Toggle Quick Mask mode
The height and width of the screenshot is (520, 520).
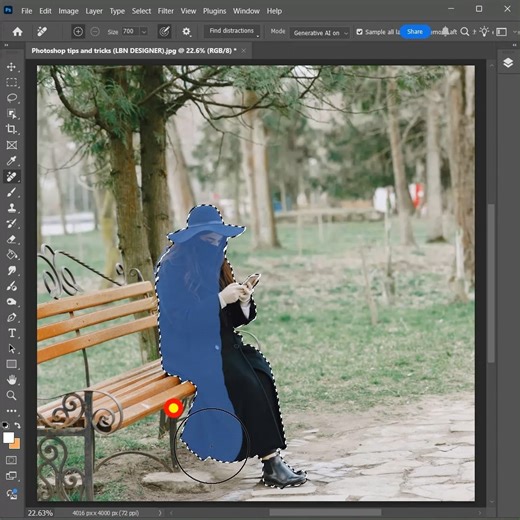point(11,460)
